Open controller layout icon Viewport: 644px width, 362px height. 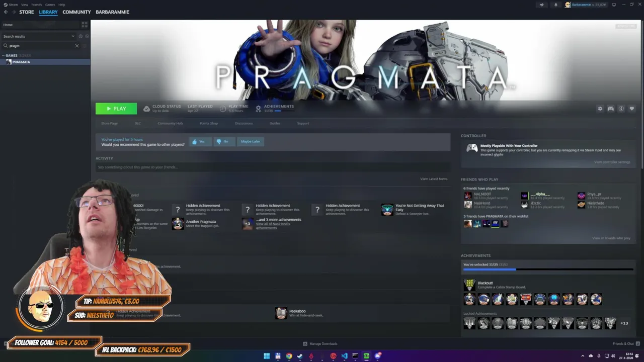click(610, 109)
